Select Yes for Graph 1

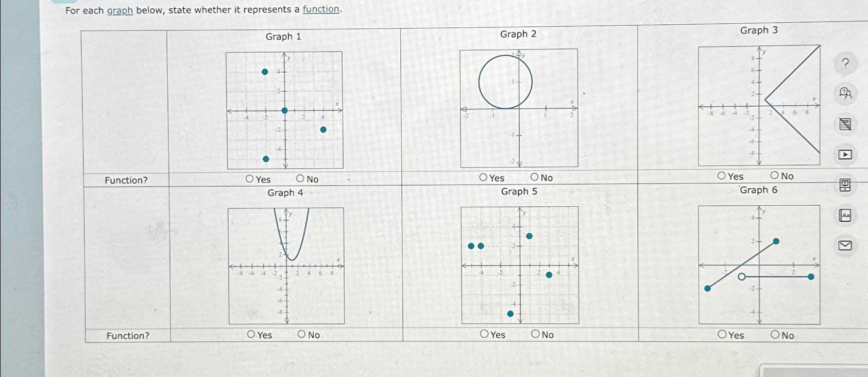tap(249, 179)
